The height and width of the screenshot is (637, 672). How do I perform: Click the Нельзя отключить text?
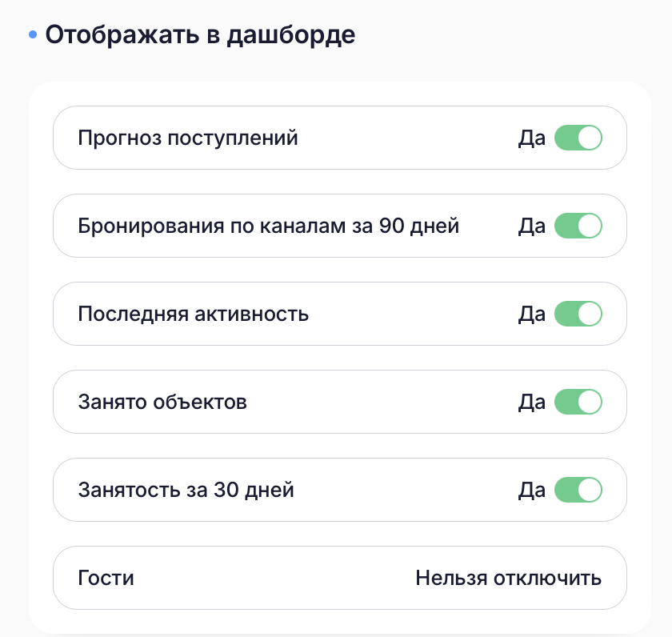pos(509,578)
